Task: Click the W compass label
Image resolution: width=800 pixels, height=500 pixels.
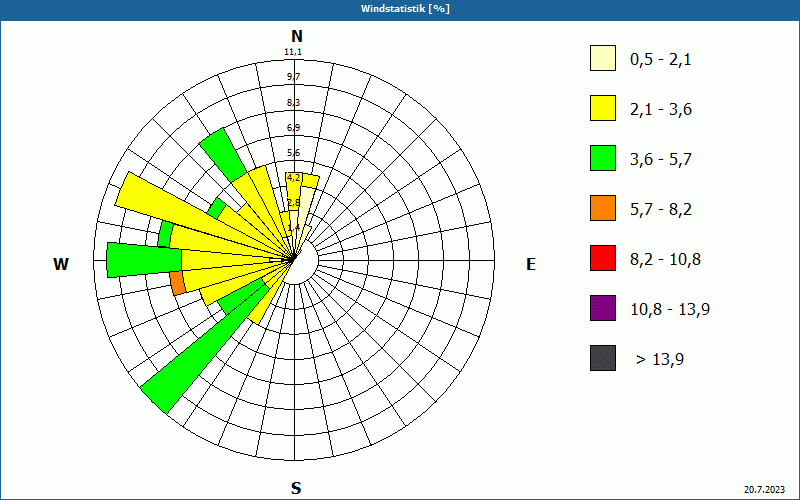Action: click(x=61, y=264)
